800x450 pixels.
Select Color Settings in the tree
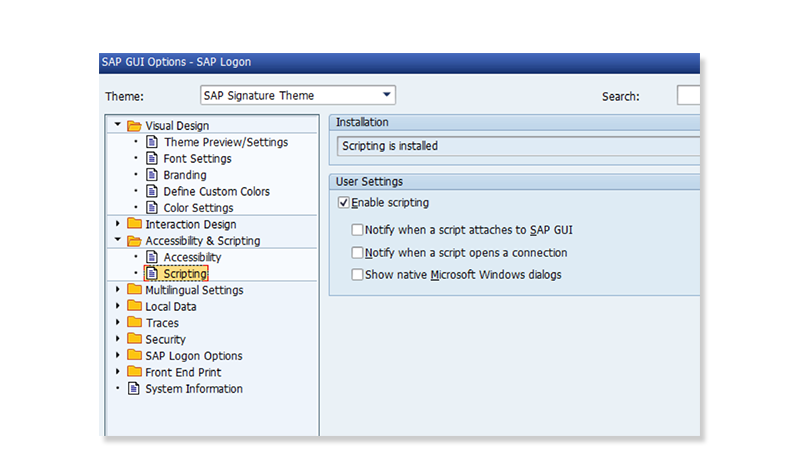198,208
